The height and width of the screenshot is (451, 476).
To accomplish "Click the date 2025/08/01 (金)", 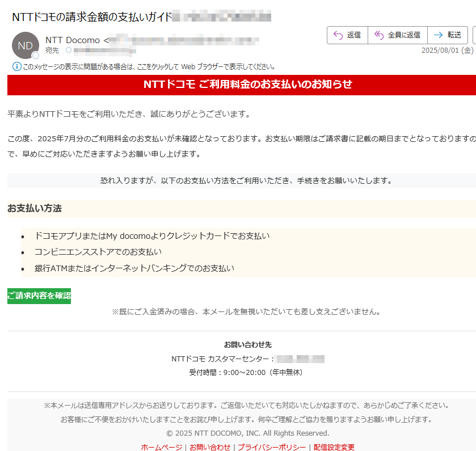I will [x=448, y=50].
